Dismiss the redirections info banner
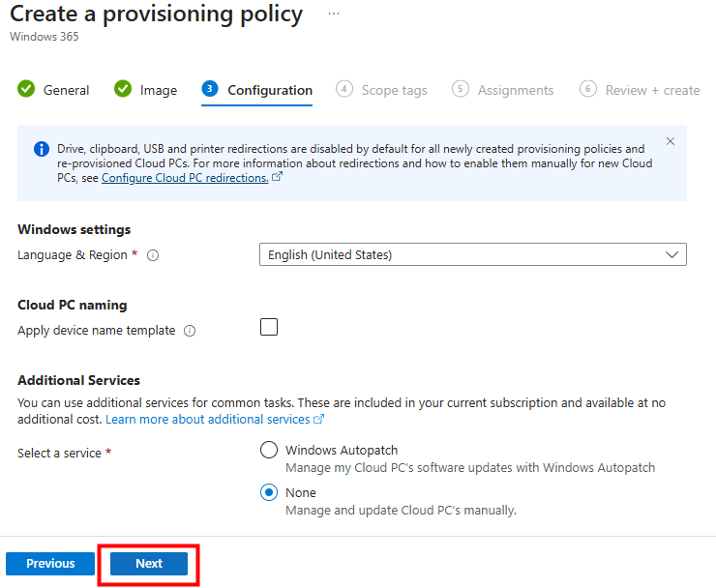 (671, 141)
